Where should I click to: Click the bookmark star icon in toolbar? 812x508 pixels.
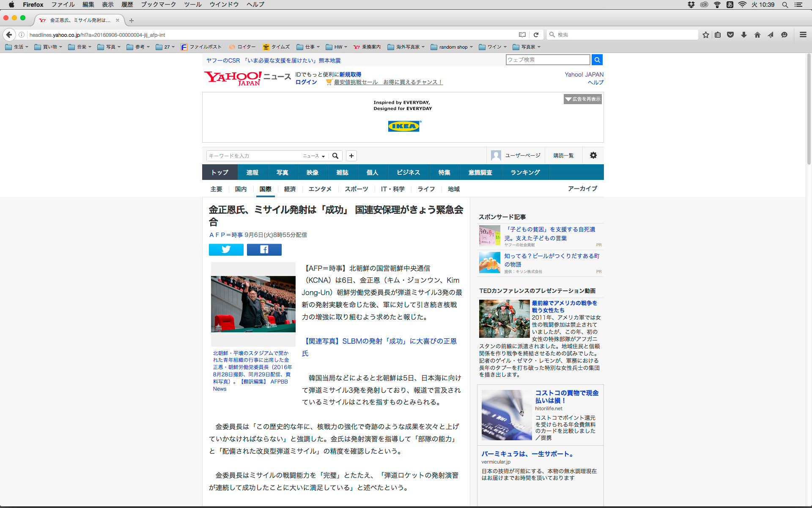pyautogui.click(x=705, y=35)
